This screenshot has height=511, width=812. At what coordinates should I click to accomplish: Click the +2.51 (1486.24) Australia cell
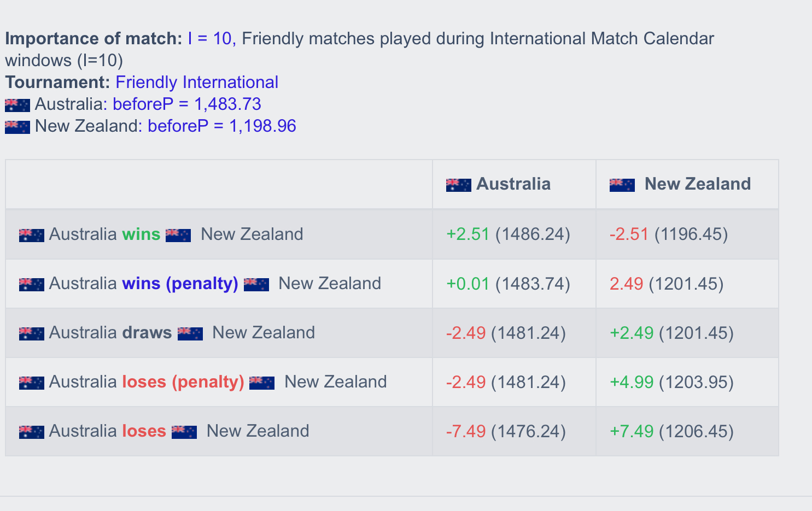pos(514,234)
